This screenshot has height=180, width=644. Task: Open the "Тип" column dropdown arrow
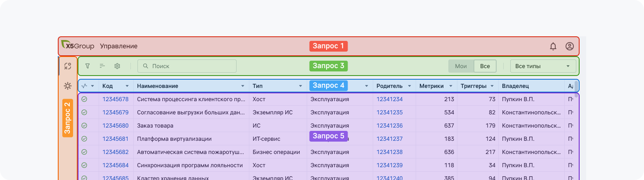(301, 86)
